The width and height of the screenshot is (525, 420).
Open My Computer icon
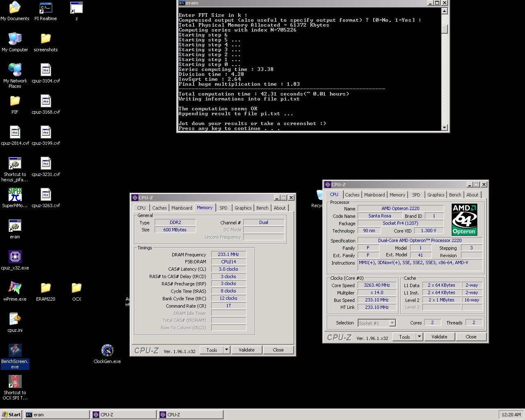pyautogui.click(x=15, y=42)
